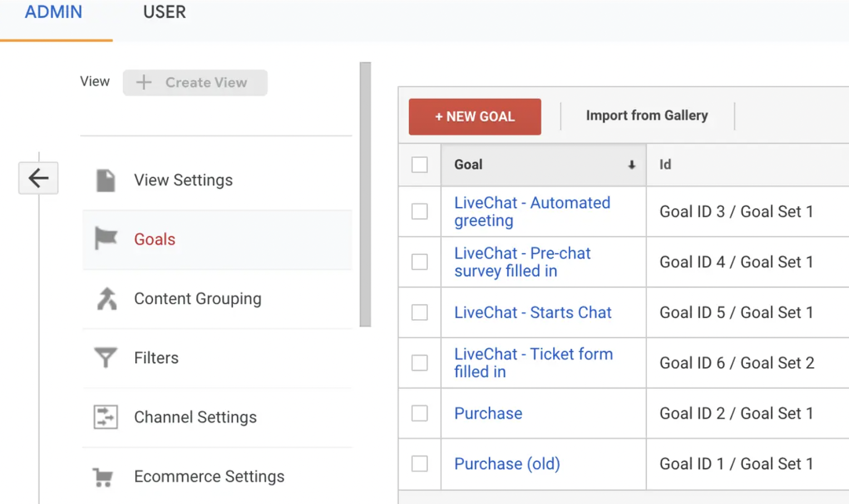Viewport: 849px width, 504px height.
Task: Switch to the USER tab
Action: pos(164,12)
